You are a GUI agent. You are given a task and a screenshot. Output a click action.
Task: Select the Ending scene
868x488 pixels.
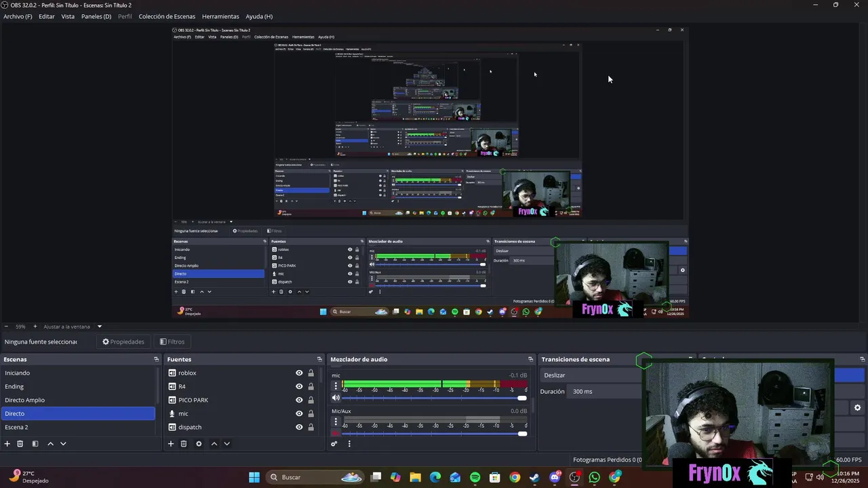point(78,386)
